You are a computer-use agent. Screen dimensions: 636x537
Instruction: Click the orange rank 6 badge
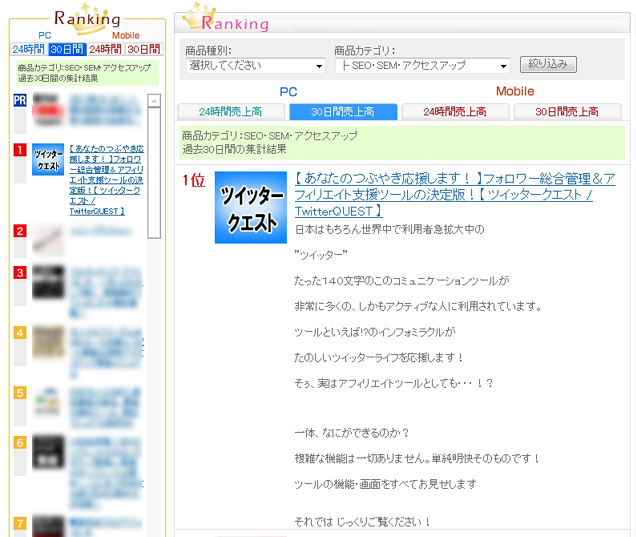20,442
